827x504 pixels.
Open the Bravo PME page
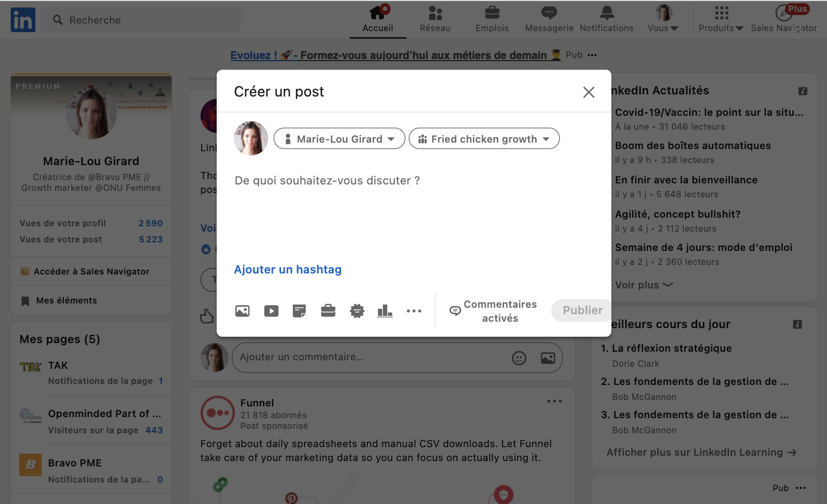tap(75, 463)
